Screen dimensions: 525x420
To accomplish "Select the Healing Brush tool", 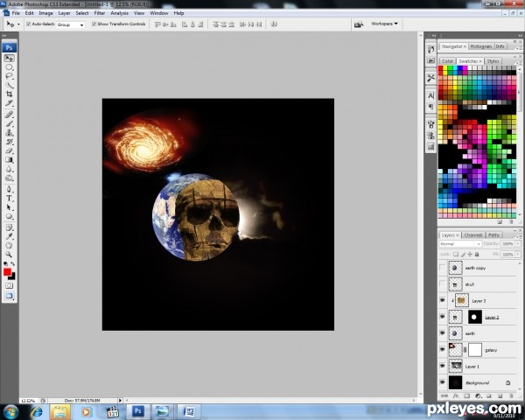I will [x=9, y=115].
